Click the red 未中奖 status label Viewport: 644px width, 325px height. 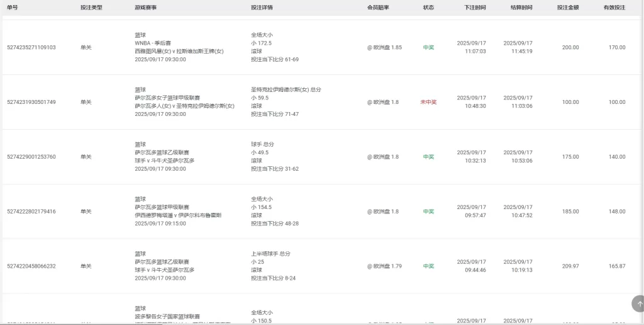point(428,102)
